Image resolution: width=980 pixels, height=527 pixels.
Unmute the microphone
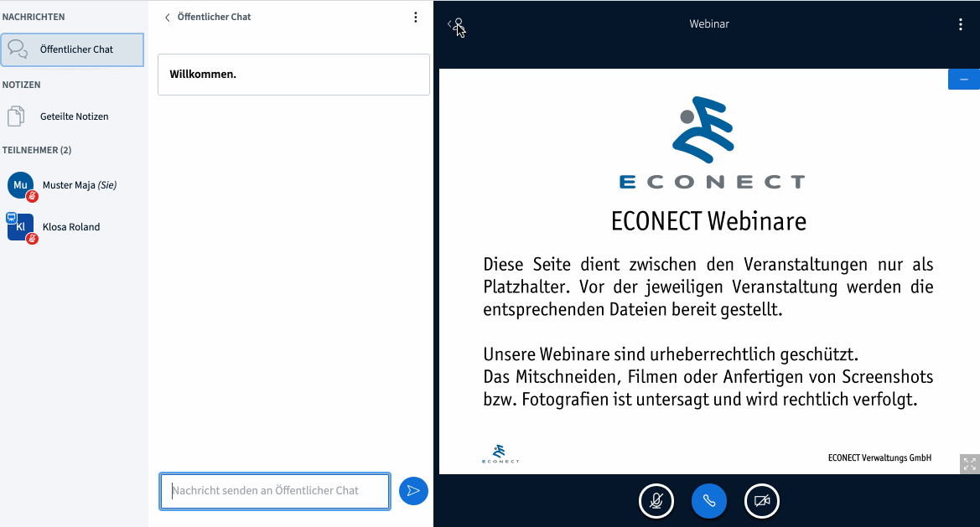coord(656,501)
